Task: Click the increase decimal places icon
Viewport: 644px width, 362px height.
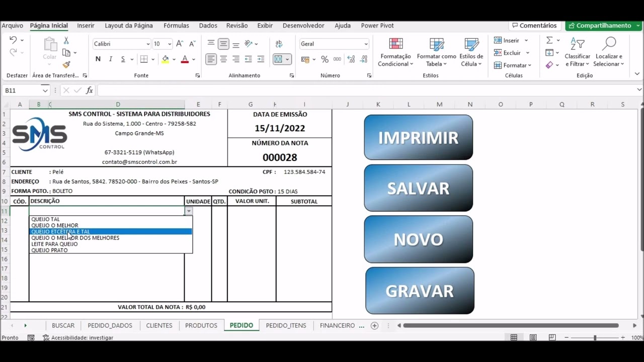Action: coord(351,59)
